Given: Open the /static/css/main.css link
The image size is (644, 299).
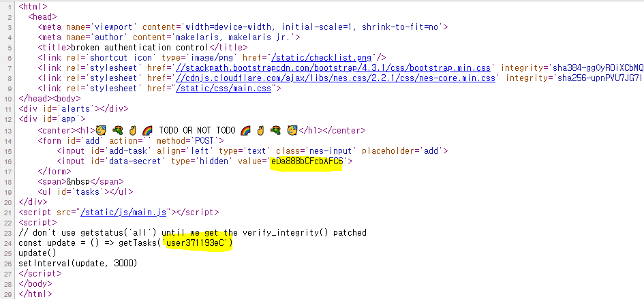Looking at the screenshot, I should coord(224,88).
